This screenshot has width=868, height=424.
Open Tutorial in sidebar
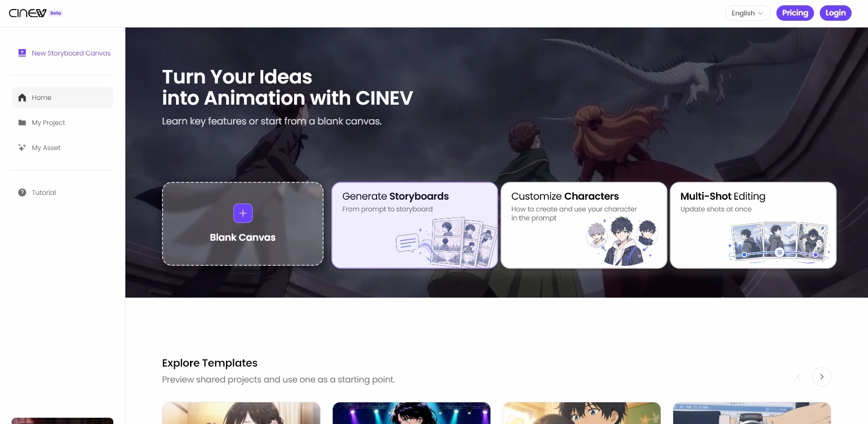click(x=63, y=192)
